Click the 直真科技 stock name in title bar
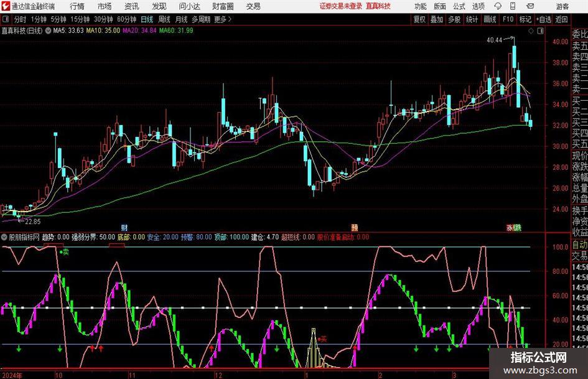 (378, 6)
